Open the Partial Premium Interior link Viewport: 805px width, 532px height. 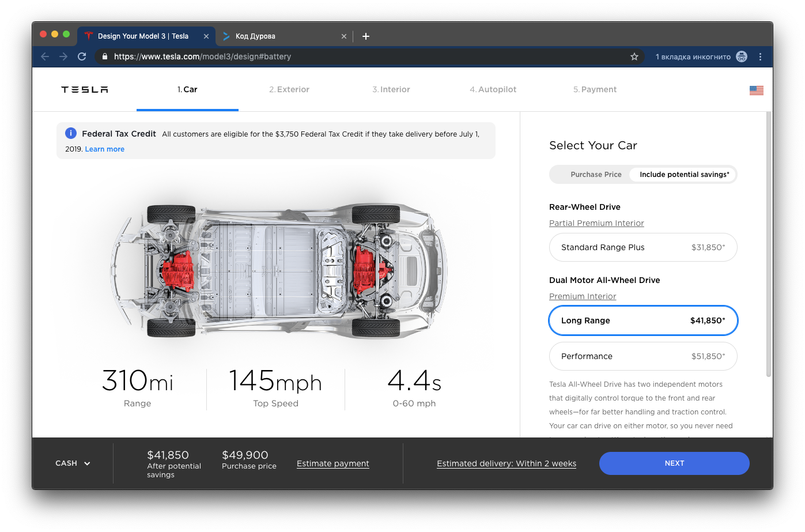coord(596,223)
